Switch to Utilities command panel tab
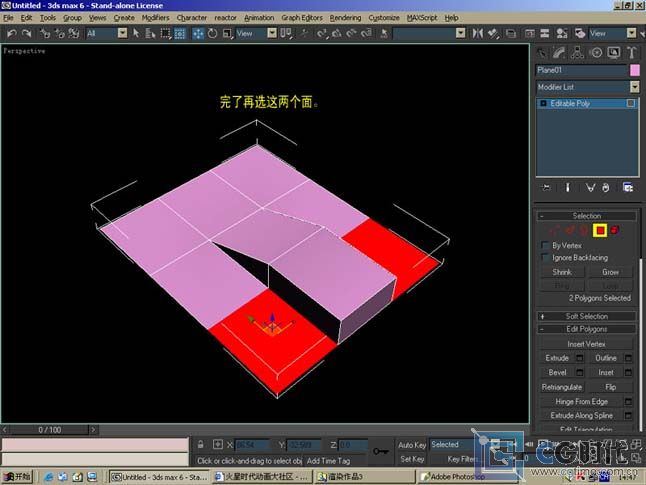The image size is (646, 485). tap(632, 53)
